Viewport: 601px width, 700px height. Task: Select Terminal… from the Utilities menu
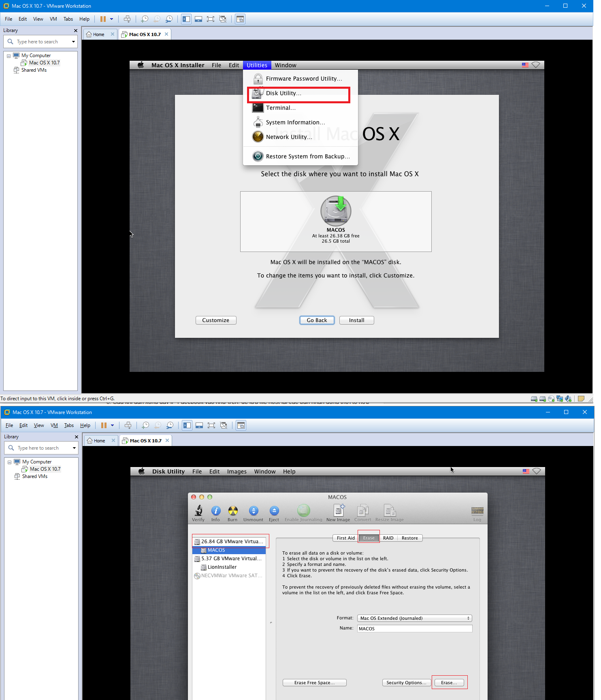coord(300,108)
